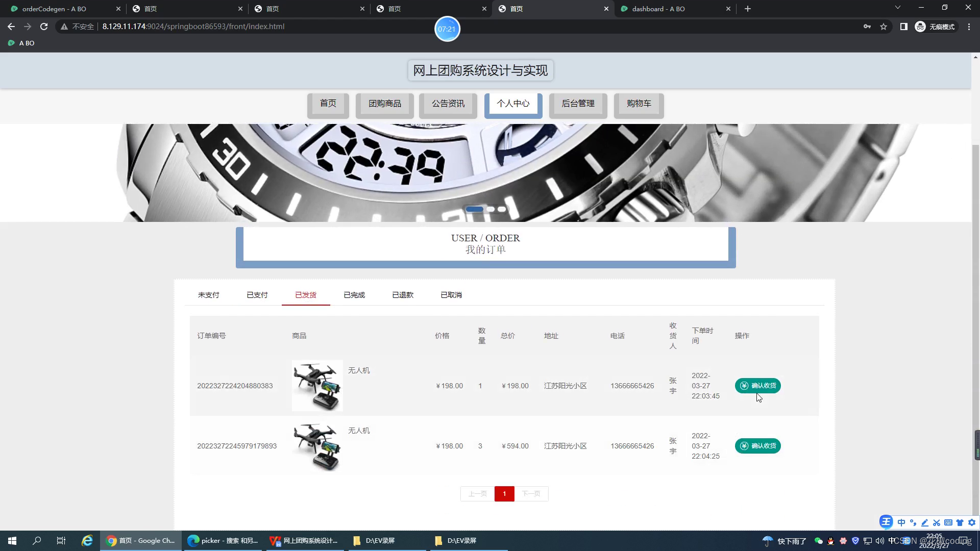Toggle the bookmark star for this page
This screenshot has height=551, width=980.
point(884,27)
